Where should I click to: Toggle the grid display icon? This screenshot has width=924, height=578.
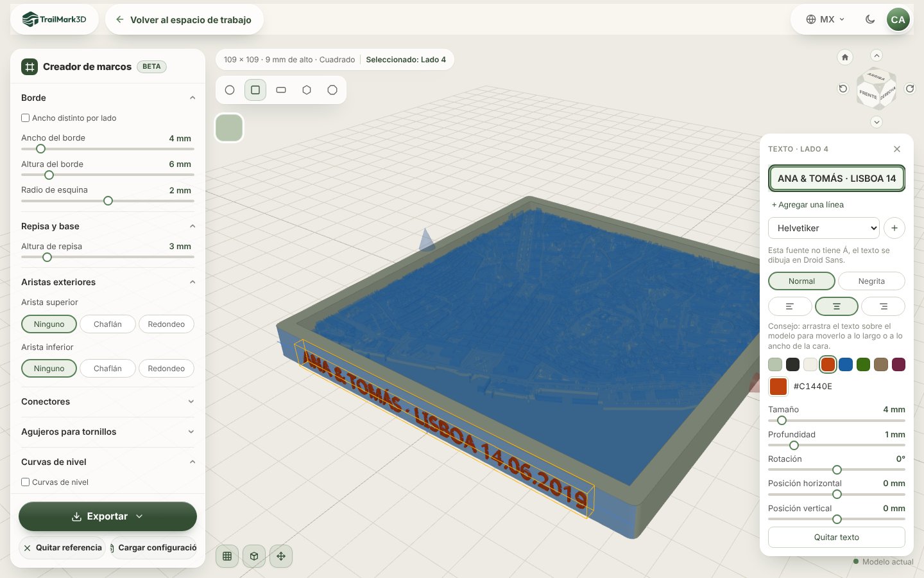point(227,556)
